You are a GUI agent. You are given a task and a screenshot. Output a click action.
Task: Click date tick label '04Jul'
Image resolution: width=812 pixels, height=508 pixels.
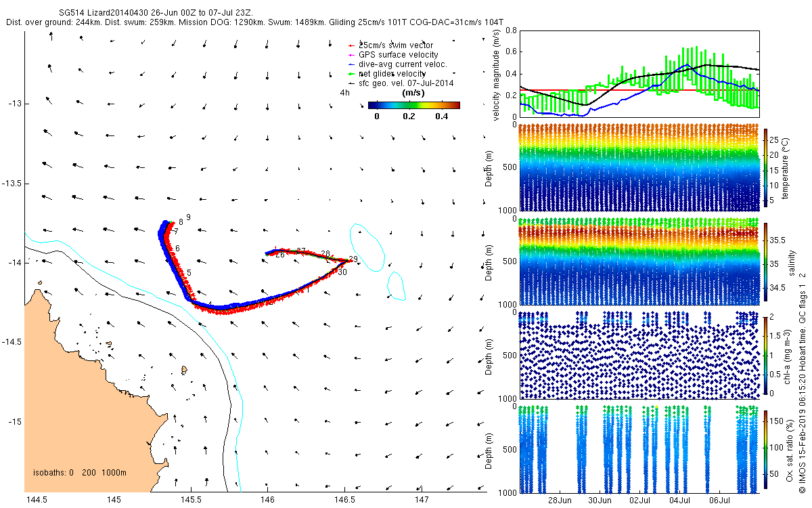(680, 501)
